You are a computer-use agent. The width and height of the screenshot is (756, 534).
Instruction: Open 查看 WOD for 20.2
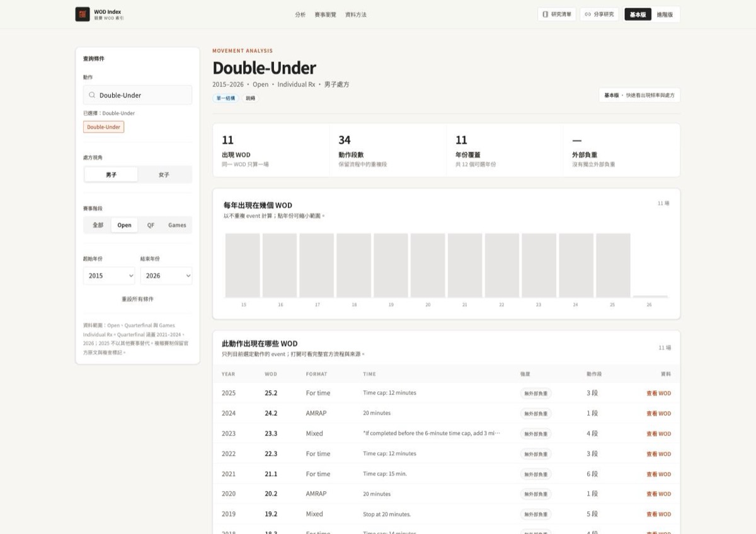pos(658,494)
